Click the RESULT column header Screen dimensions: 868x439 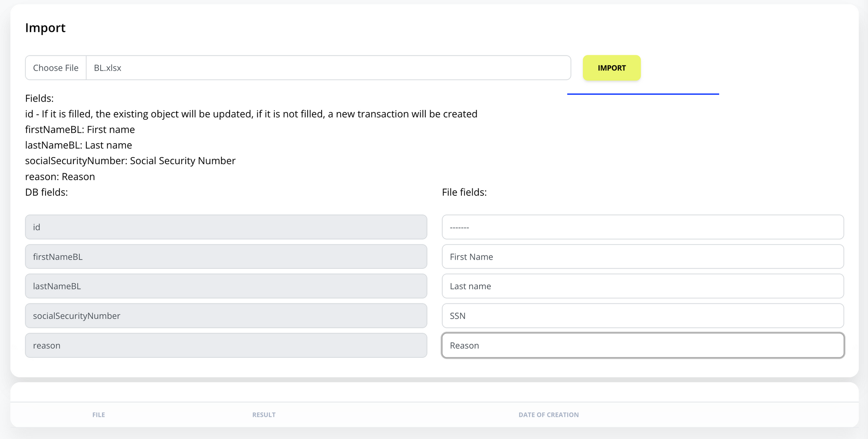pyautogui.click(x=264, y=415)
